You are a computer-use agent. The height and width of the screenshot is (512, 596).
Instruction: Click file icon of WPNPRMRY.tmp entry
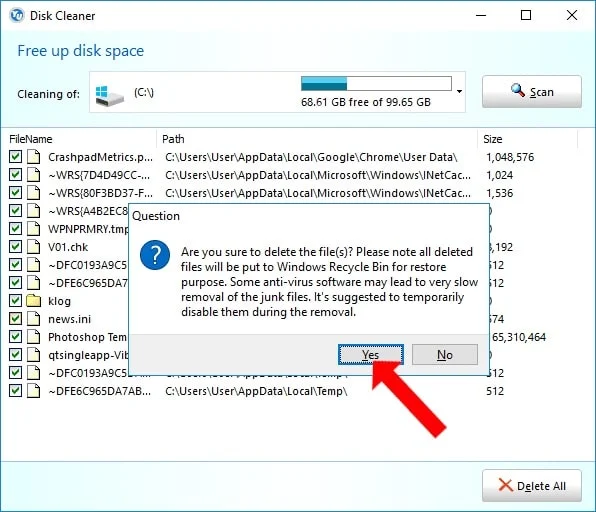coord(33,229)
